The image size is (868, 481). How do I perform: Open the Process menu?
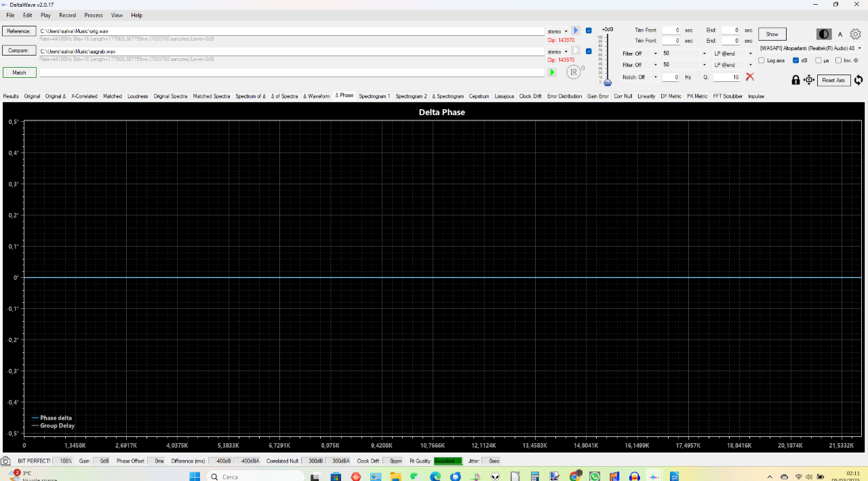click(x=94, y=15)
